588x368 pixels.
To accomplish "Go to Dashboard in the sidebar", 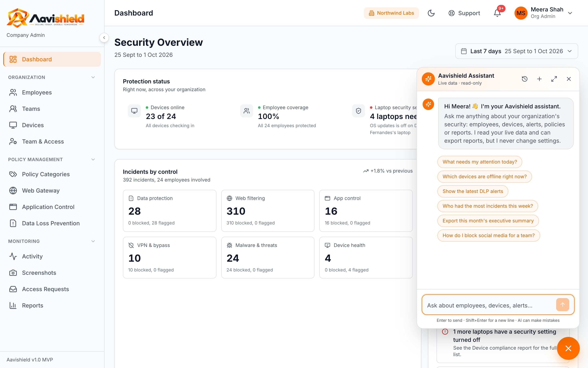I will click(x=52, y=59).
